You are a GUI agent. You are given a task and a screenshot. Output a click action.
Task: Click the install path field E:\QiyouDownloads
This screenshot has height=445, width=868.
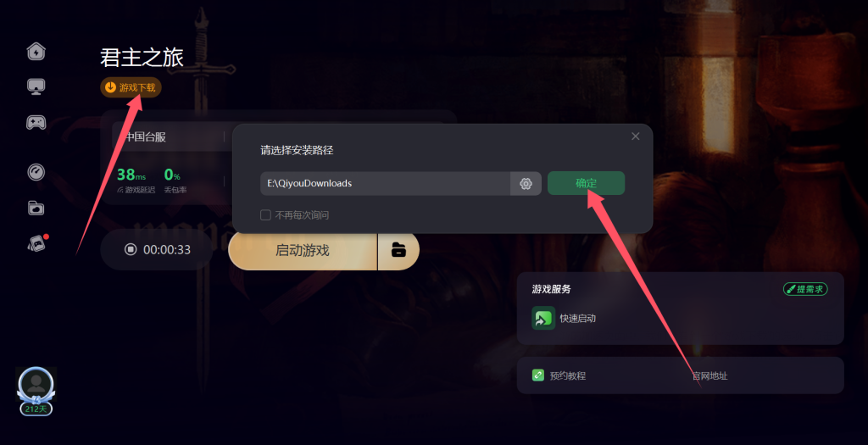click(386, 183)
